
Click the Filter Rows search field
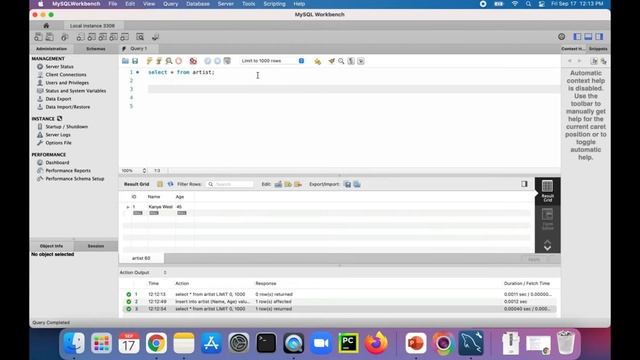coord(230,184)
